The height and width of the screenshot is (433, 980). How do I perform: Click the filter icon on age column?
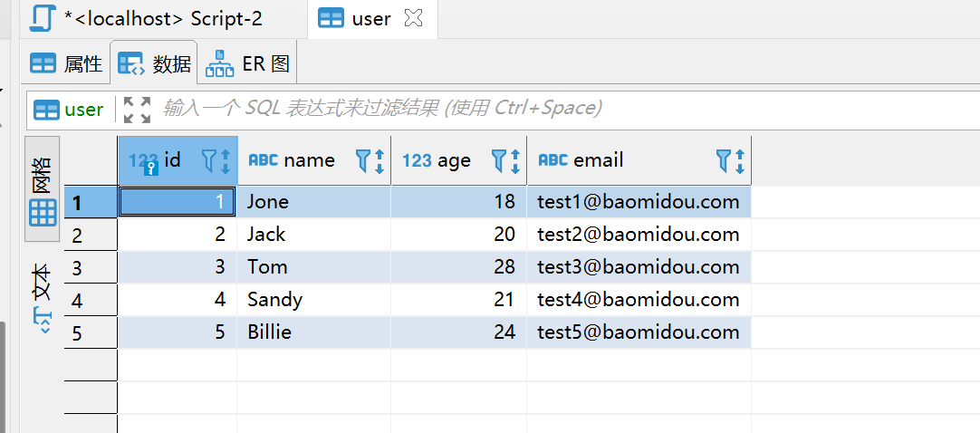(499, 160)
